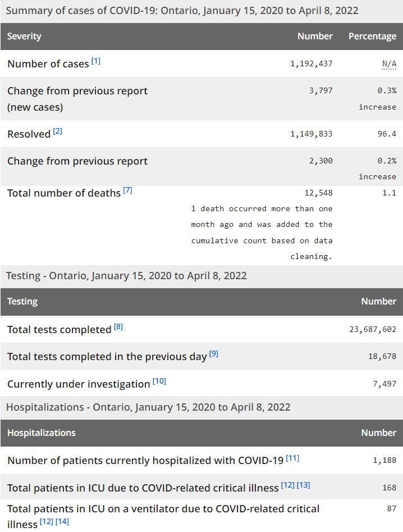This screenshot has width=403, height=532.
Task: Open footnote 14 in the ventilator row
Action: [62, 522]
